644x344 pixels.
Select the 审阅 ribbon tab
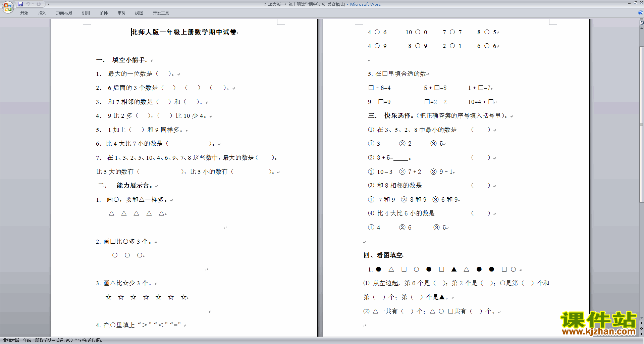121,13
